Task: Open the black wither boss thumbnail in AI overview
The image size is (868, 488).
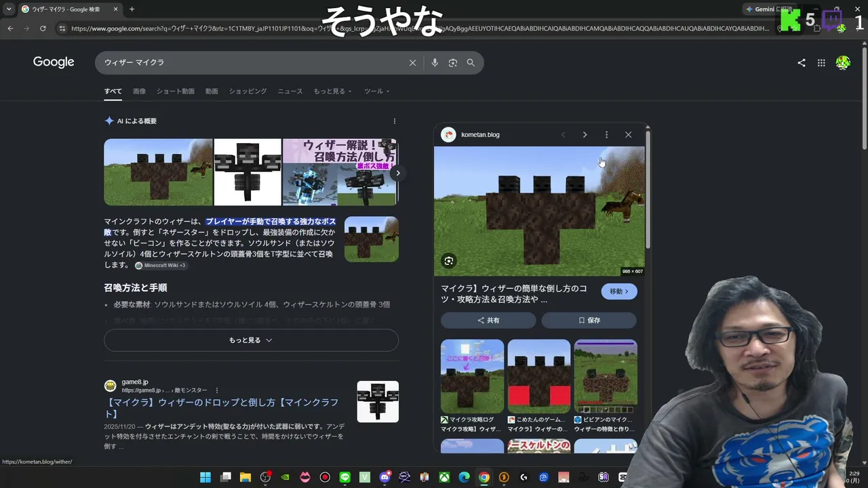Action: point(248,172)
